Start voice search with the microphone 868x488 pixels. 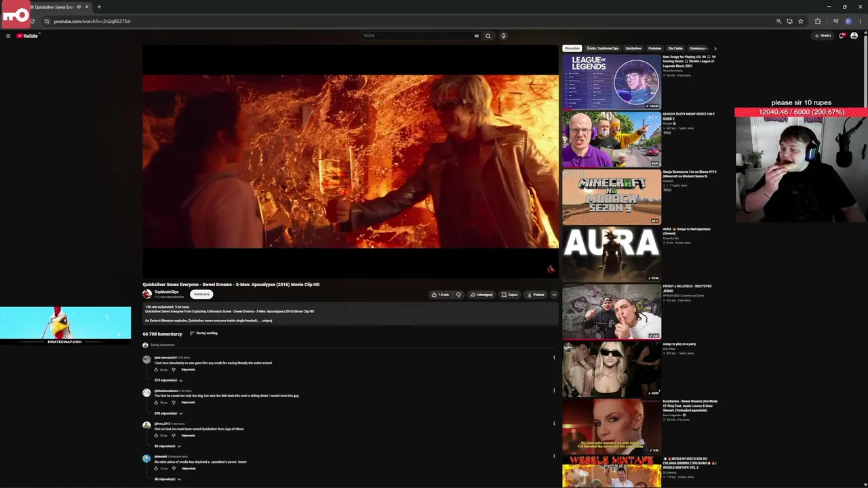(503, 36)
